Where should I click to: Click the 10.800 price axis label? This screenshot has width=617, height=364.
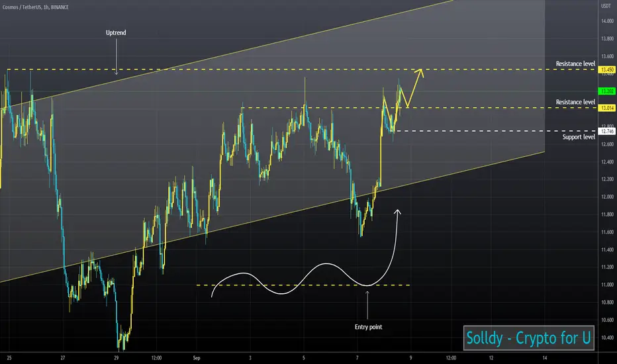coord(607,302)
